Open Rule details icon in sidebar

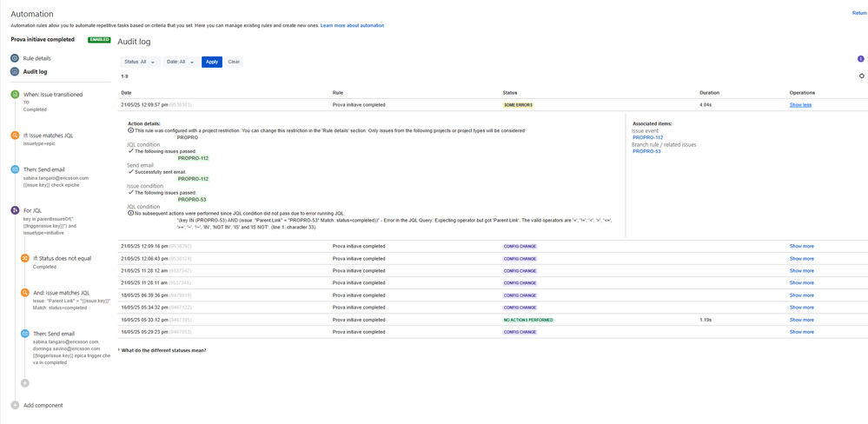coord(15,58)
